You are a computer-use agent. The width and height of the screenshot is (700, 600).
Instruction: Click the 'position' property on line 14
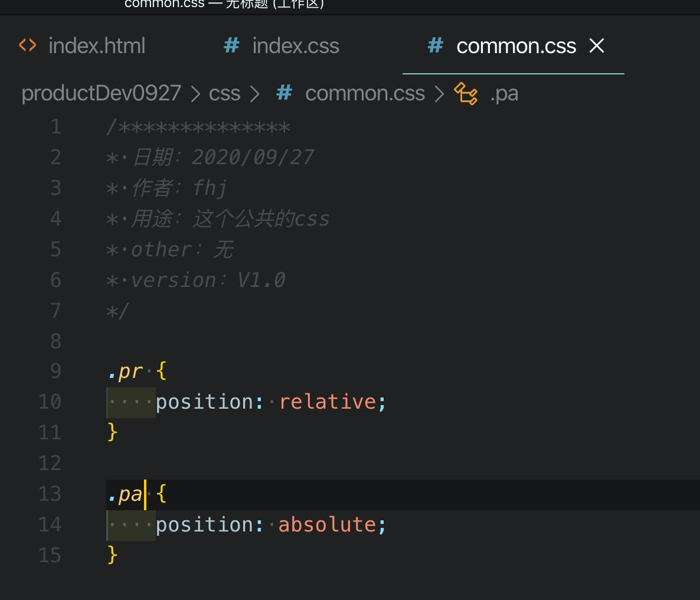pyautogui.click(x=204, y=525)
